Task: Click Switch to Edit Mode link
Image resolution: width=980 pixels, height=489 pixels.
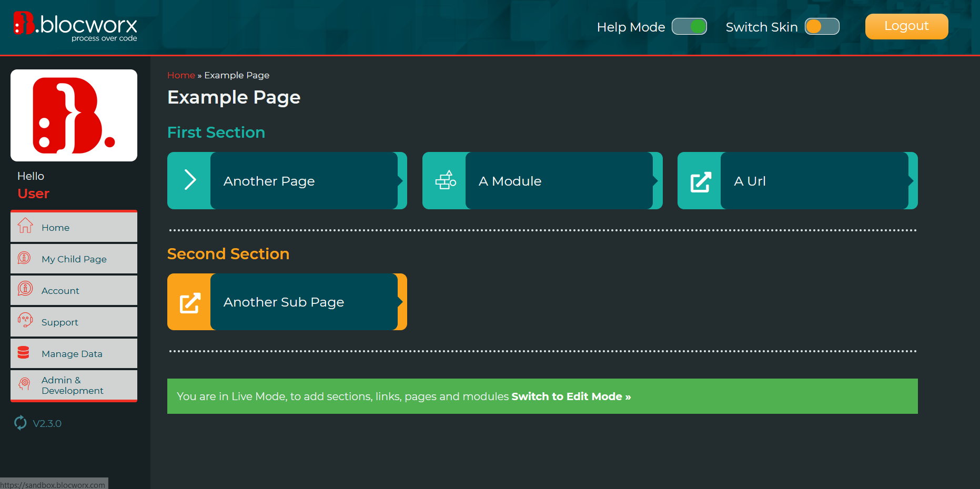Action: coord(571,396)
